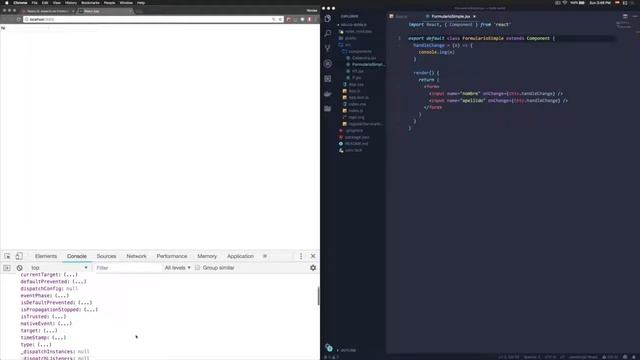The height and width of the screenshot is (360, 640).
Task: Click the console vertical scrollbar
Action: [318, 296]
